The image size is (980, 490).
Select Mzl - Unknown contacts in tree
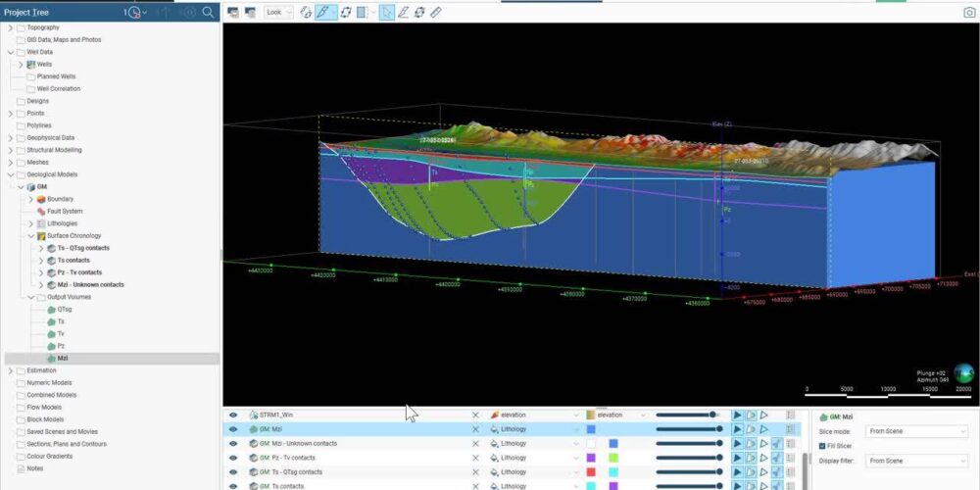(90, 285)
